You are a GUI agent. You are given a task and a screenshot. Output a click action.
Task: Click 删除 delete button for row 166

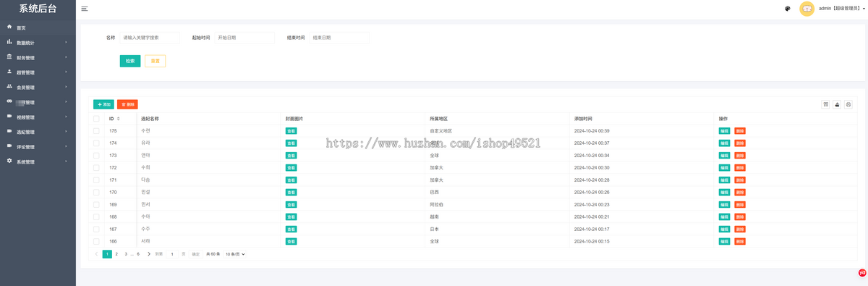click(x=740, y=241)
